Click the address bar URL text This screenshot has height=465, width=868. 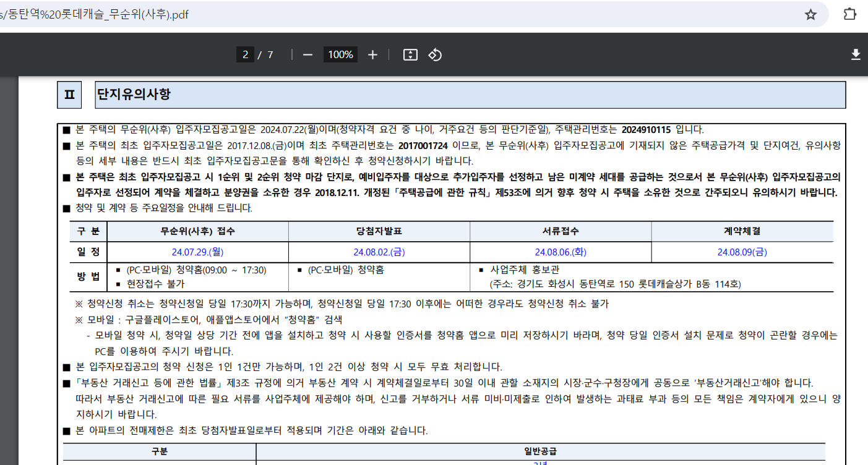click(x=94, y=15)
